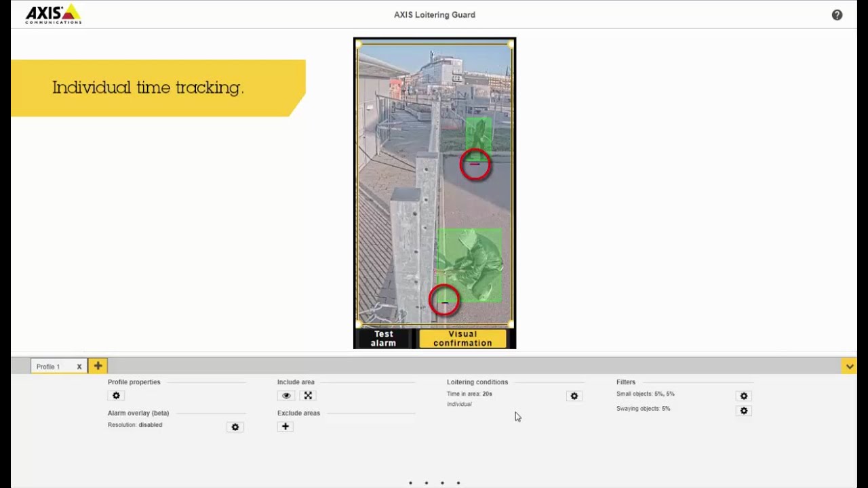The image size is (868, 488).
Task: Select the Profile 1 tab
Action: [58, 366]
